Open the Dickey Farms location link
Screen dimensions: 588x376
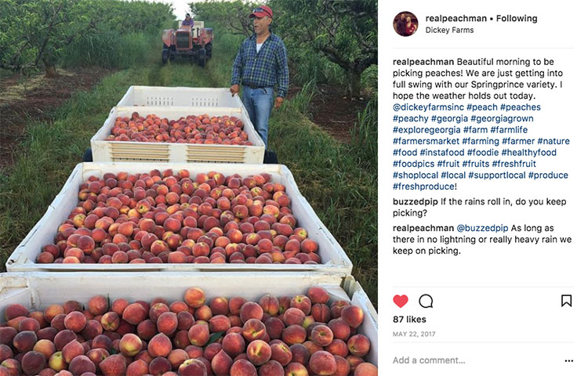coord(449,30)
